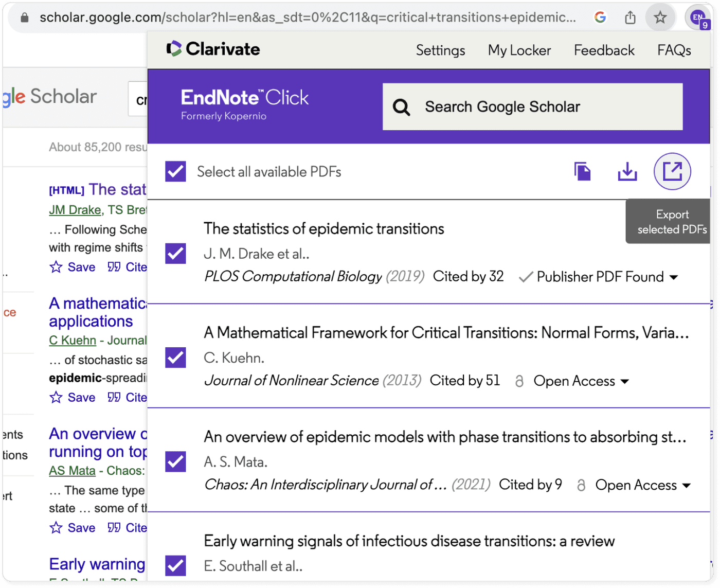The height and width of the screenshot is (588, 720).
Task: Deselect the statistics of epidemic transitions paper
Action: pos(175,254)
